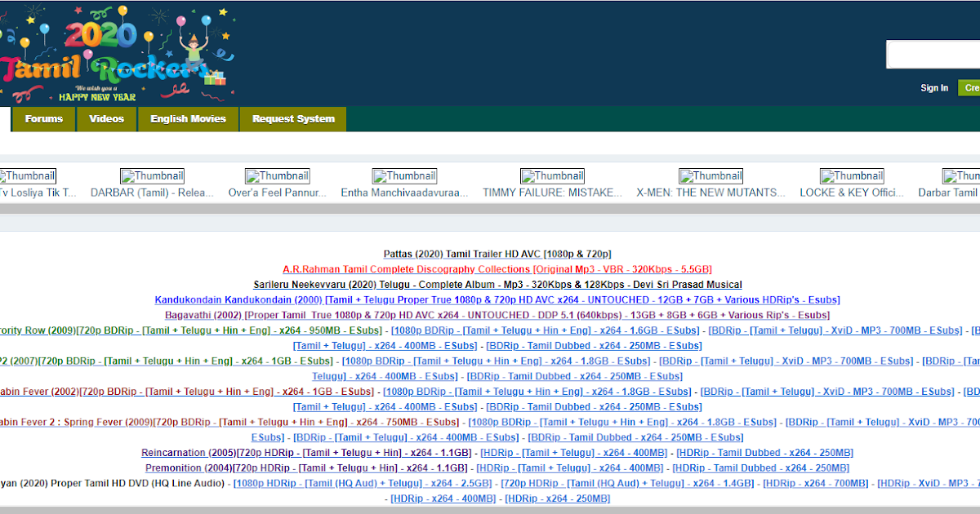Open Entha Manchivaadavuraa caption link
980x514 pixels.
pyautogui.click(x=404, y=193)
